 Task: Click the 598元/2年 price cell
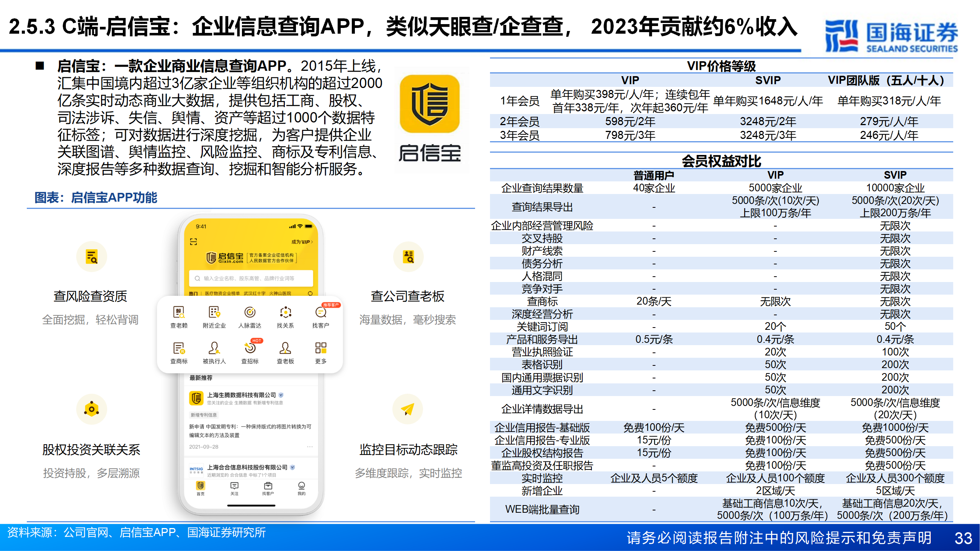(x=630, y=121)
